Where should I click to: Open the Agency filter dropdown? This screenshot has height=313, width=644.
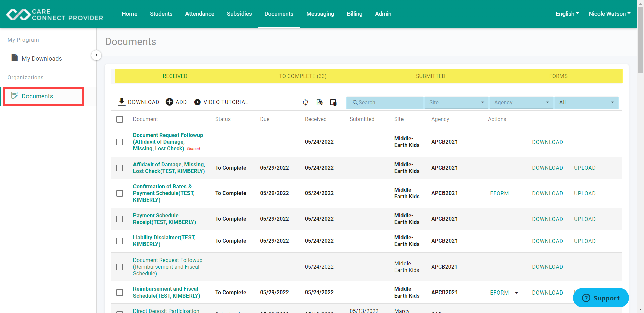click(521, 102)
